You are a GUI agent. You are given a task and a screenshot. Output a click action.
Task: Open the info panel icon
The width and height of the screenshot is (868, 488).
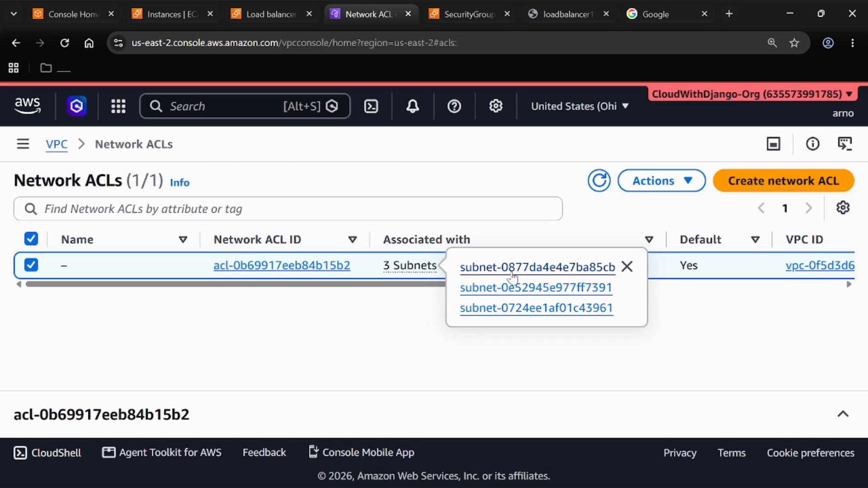click(x=812, y=144)
